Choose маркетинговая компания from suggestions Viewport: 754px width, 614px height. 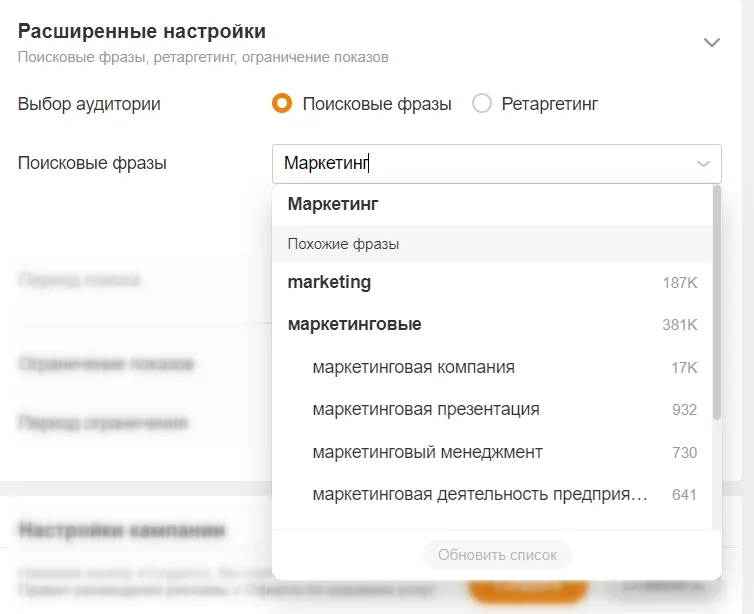tap(413, 367)
